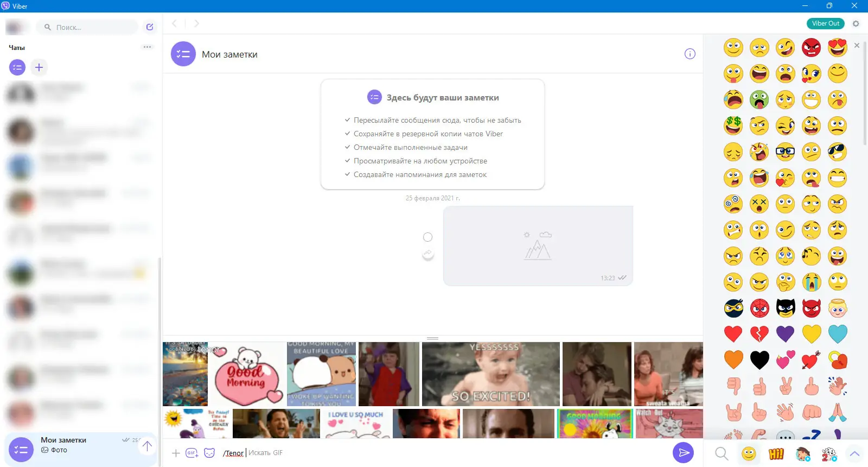Insert the money-eyes emoji
This screenshot has height=467, width=868.
[733, 126]
